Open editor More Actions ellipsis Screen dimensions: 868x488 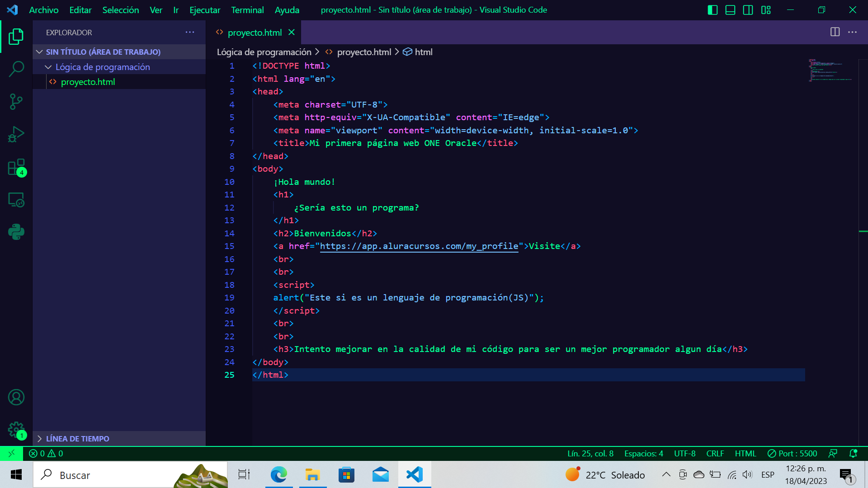852,32
